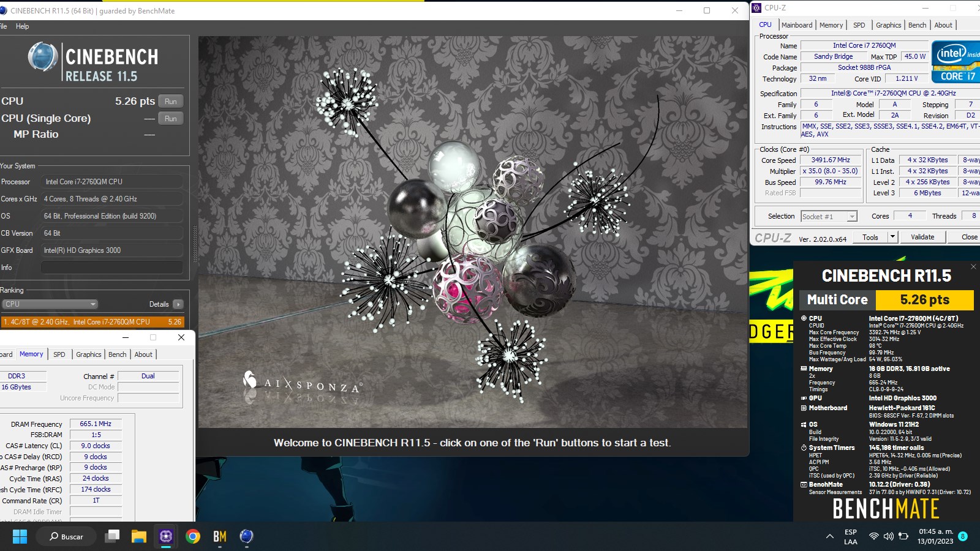Open Bench tab in top CPU-Z window
The width and height of the screenshot is (980, 551).
917,25
